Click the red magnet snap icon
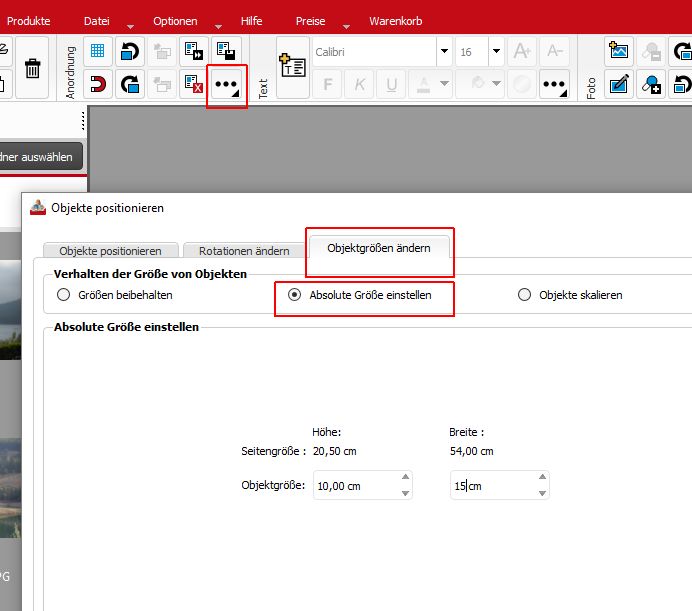The height and width of the screenshot is (611, 692). (98, 84)
